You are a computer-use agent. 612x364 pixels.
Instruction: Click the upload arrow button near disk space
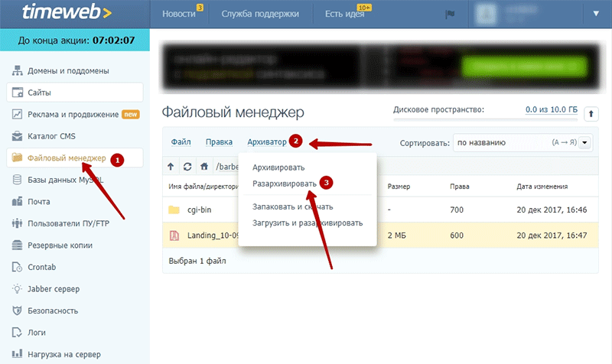click(591, 113)
